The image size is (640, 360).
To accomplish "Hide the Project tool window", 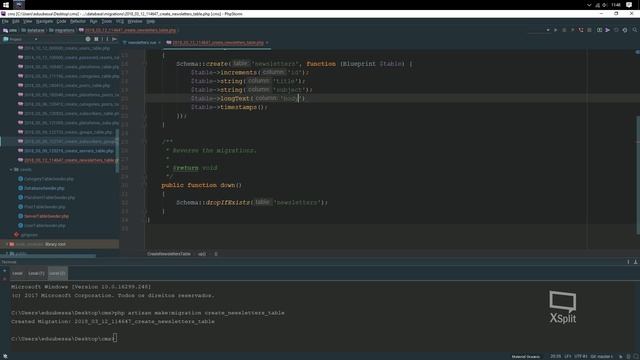I will (114, 39).
